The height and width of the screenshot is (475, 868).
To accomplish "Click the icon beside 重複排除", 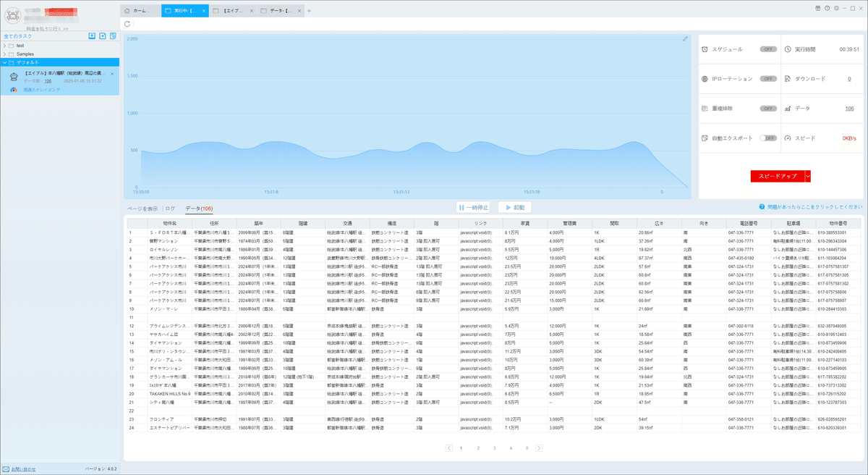I will coord(705,108).
